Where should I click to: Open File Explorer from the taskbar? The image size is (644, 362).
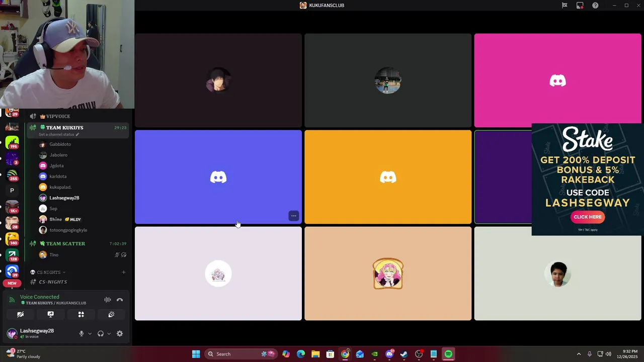tap(315, 354)
